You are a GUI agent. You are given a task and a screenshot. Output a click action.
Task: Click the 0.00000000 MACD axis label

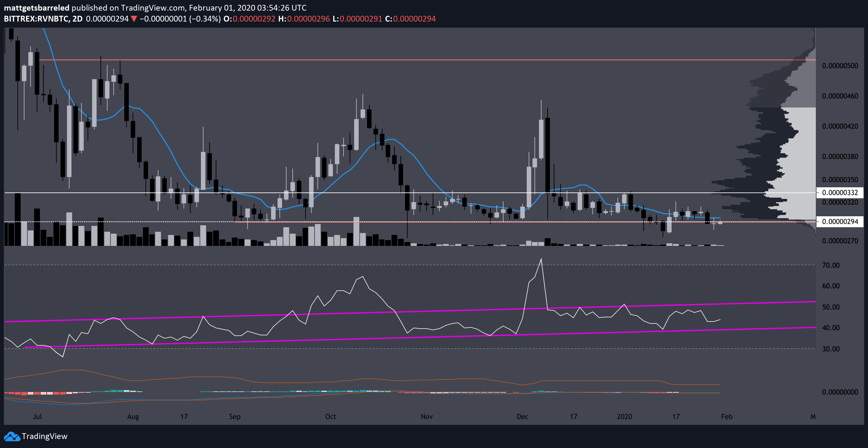click(840, 392)
